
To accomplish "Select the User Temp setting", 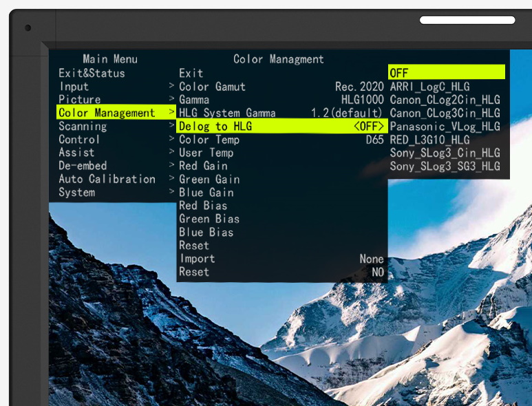I will pos(206,153).
